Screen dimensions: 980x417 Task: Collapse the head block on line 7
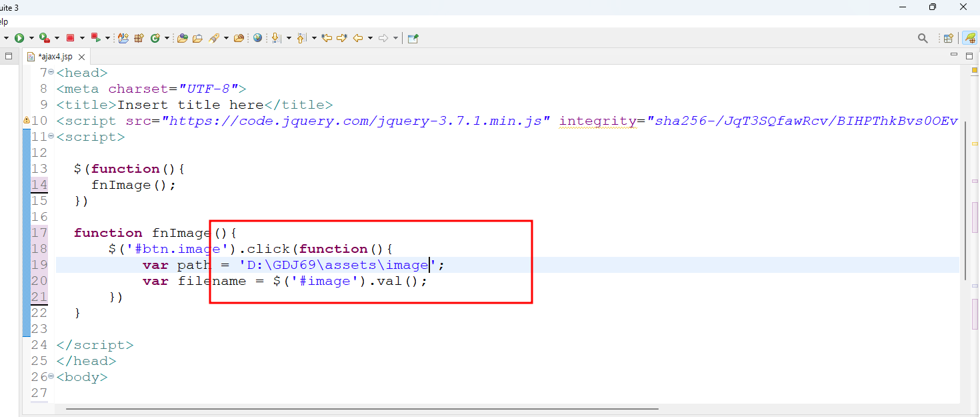[x=51, y=72]
